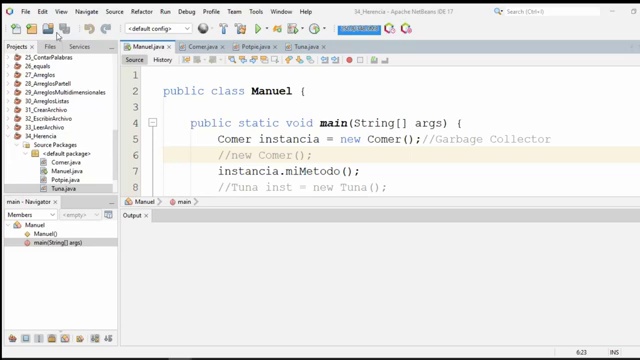Click the Test Project clock icon
This screenshot has height=360, width=640.
click(314, 29)
